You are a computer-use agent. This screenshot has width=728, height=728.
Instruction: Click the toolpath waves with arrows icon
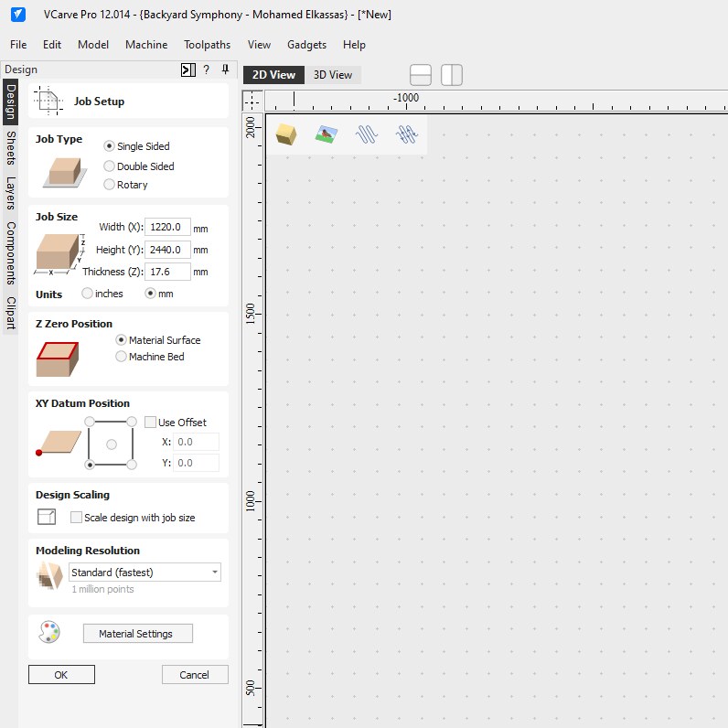pyautogui.click(x=407, y=134)
